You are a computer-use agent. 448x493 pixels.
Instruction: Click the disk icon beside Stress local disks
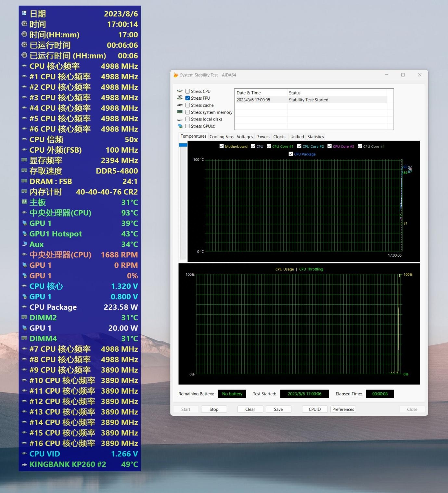pyautogui.click(x=180, y=120)
